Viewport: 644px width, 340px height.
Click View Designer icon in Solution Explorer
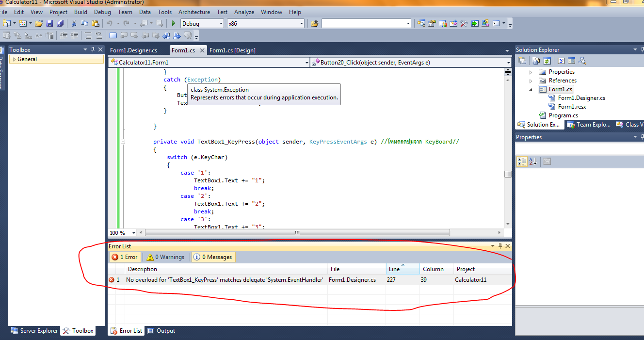(571, 61)
